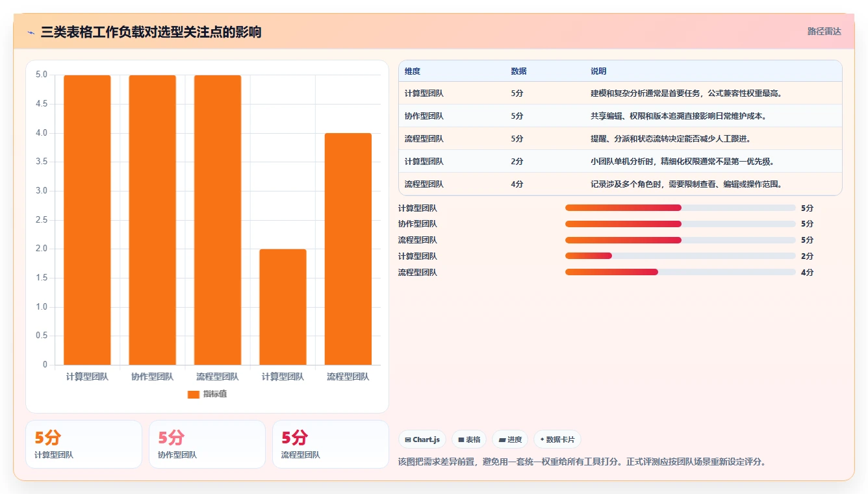
Task: Open the 流程型团队 5分 data card
Action: click(x=330, y=444)
